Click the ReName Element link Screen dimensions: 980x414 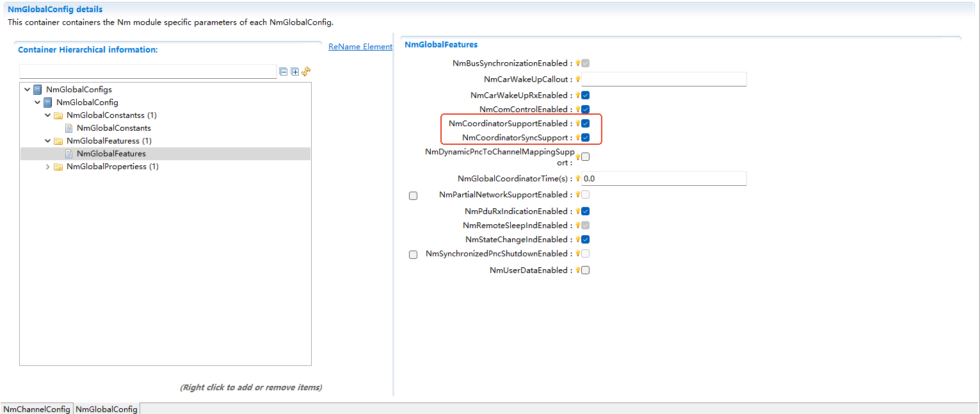pyautogui.click(x=360, y=46)
